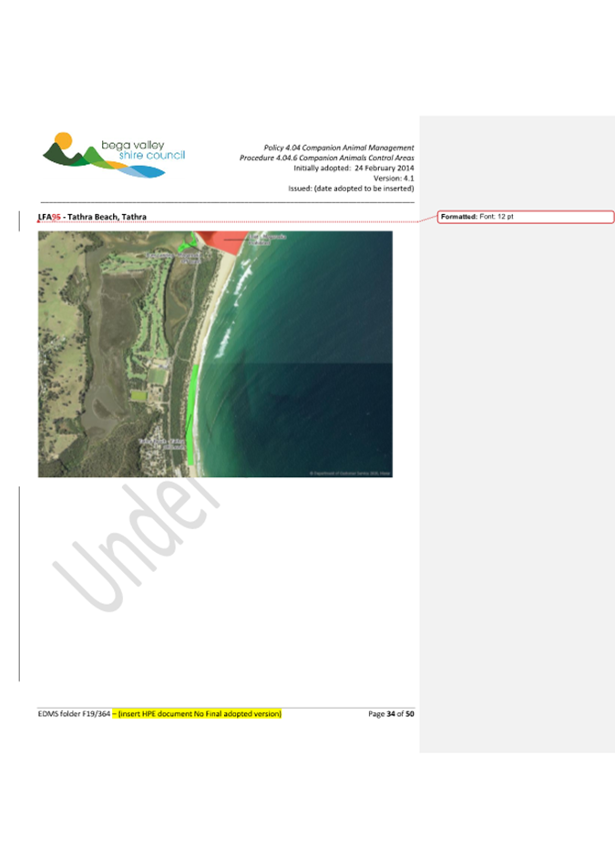Click the long change bar in the left margin
This screenshot has height=868, width=615.
coord(19,583)
